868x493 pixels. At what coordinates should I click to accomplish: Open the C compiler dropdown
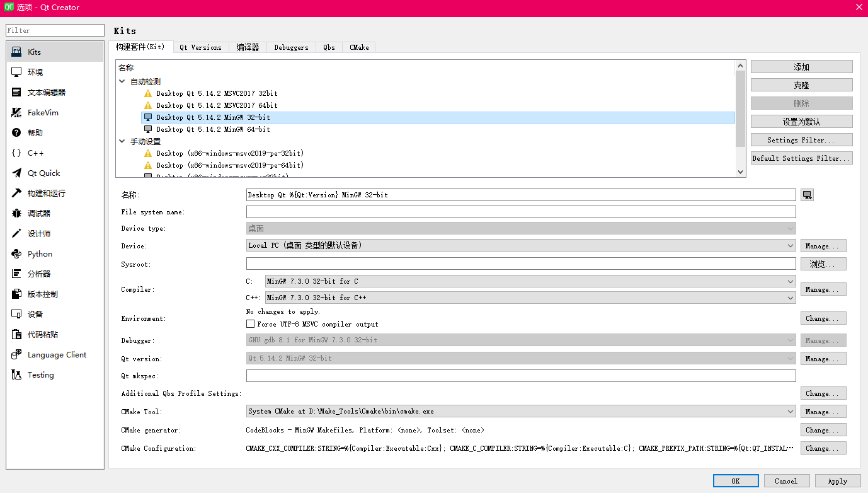[530, 281]
